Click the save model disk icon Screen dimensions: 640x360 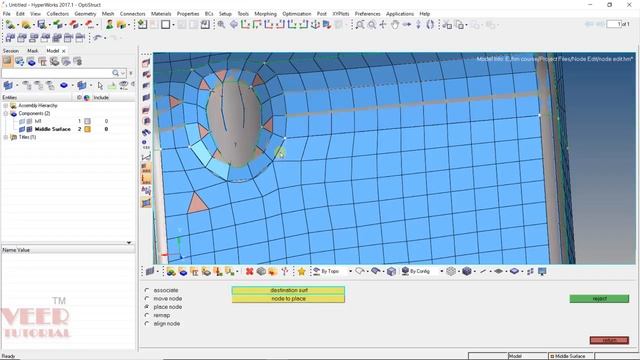42,24
